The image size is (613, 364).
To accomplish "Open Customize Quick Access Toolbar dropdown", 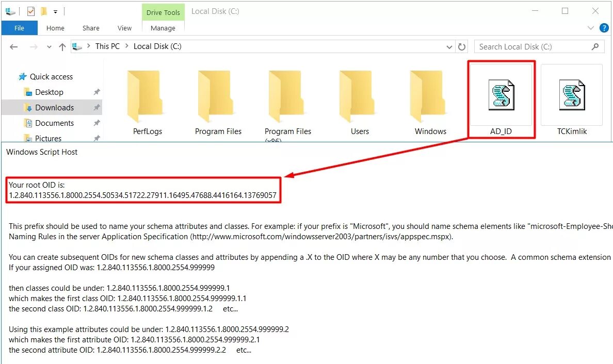I will pos(56,12).
